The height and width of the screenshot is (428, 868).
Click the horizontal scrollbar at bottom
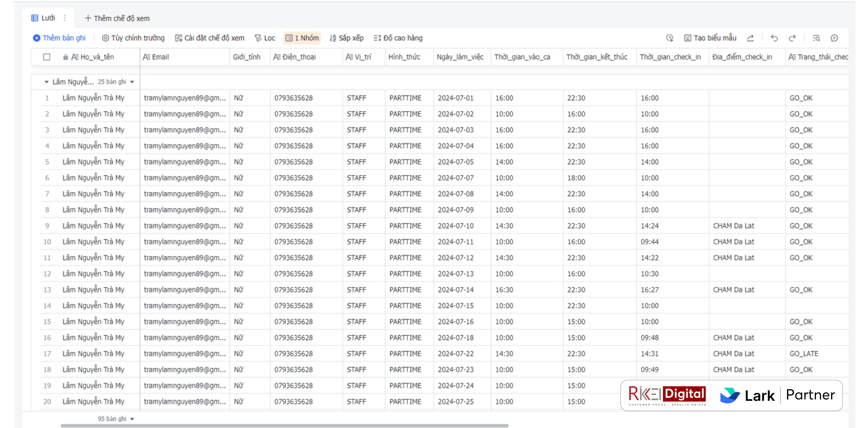284,426
